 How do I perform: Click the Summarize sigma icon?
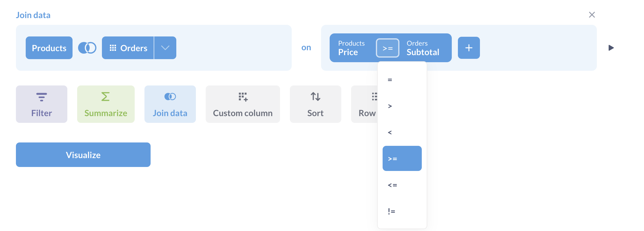coord(105,97)
